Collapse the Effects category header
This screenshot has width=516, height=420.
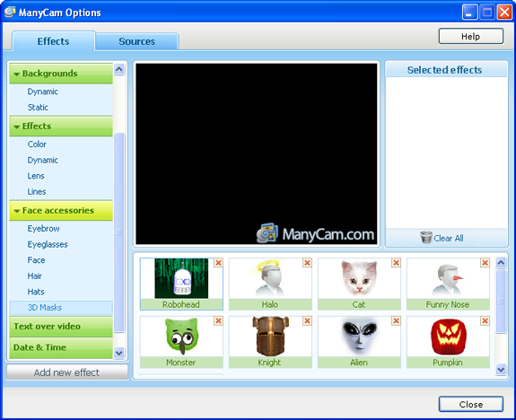point(61,126)
